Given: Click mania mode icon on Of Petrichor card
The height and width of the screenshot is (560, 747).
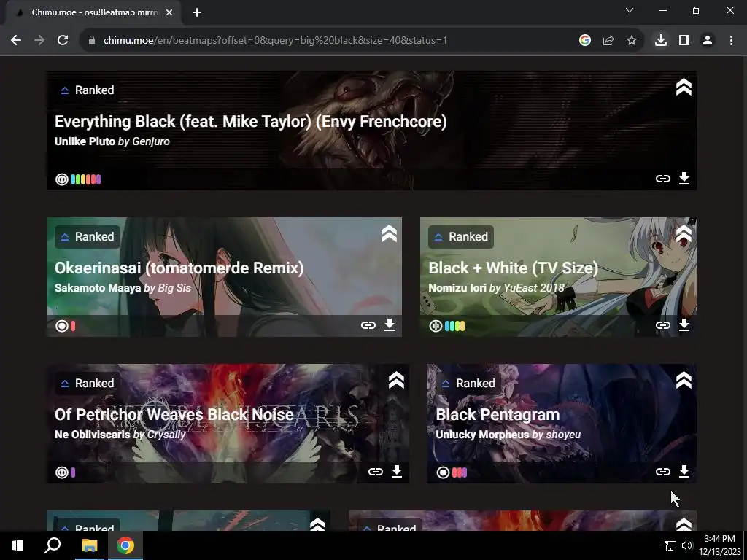Looking at the screenshot, I should (x=61, y=472).
